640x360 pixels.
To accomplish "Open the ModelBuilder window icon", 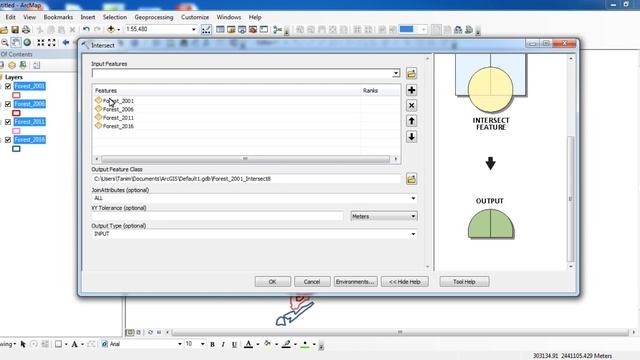I will 278,29.
